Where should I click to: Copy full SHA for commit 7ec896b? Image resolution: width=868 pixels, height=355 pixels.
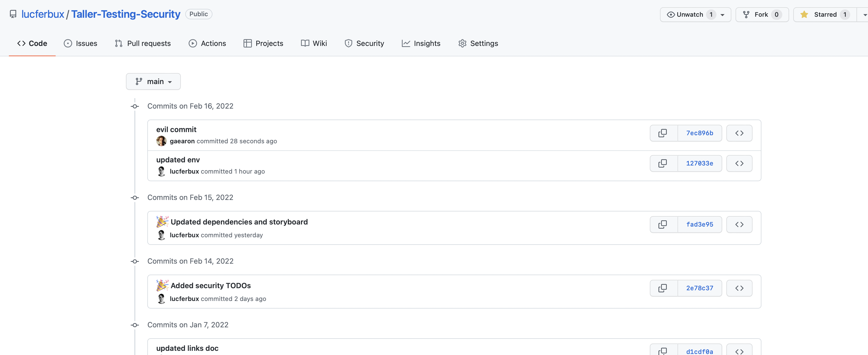coord(663,133)
